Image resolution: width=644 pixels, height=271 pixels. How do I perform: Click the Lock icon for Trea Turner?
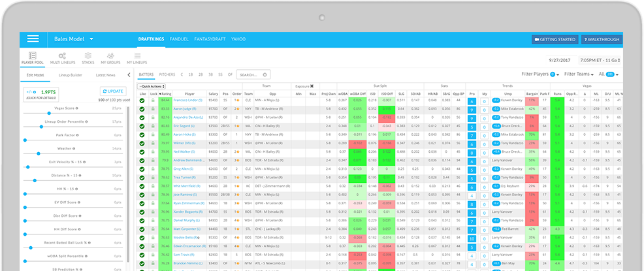pyautogui.click(x=153, y=178)
